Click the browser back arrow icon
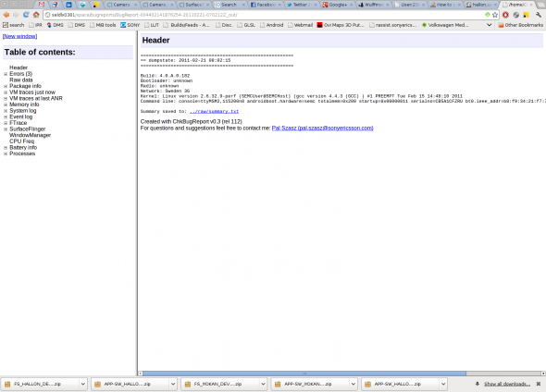 point(6,15)
